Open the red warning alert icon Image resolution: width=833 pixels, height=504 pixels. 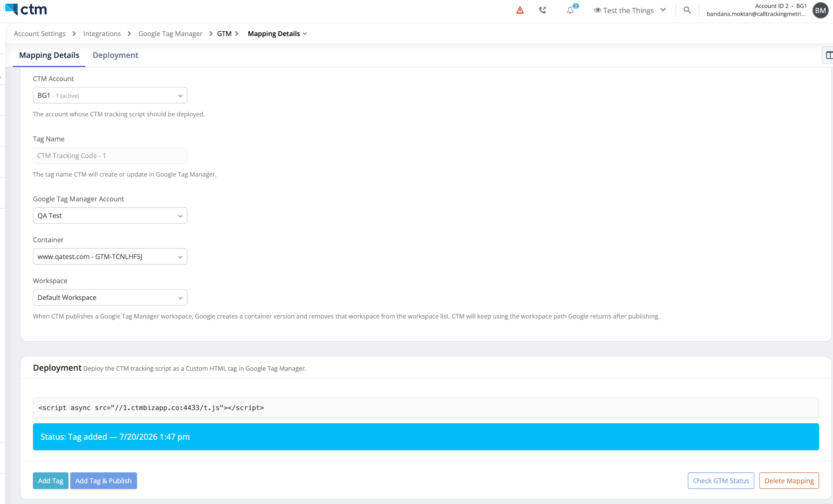tap(520, 10)
